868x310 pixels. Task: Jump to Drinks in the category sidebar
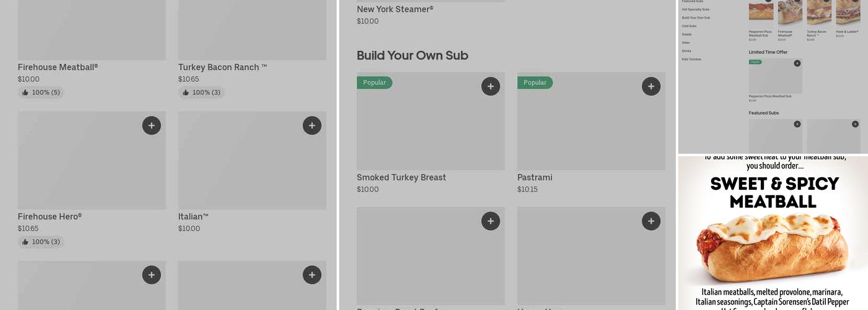tap(687, 51)
